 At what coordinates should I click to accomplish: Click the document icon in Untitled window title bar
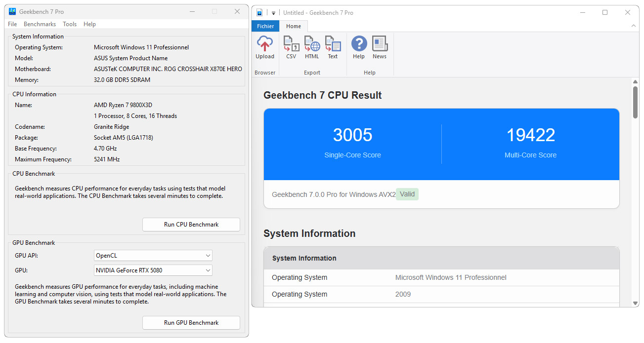[259, 12]
